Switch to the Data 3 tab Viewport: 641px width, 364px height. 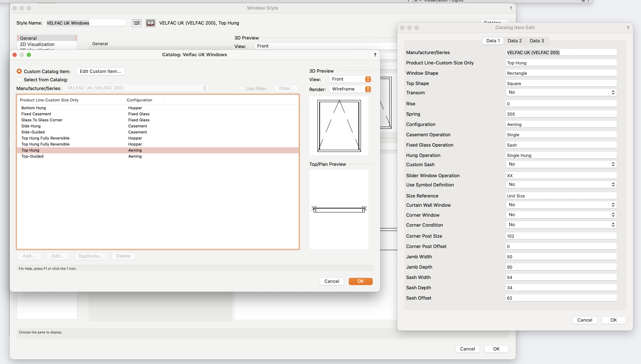537,41
